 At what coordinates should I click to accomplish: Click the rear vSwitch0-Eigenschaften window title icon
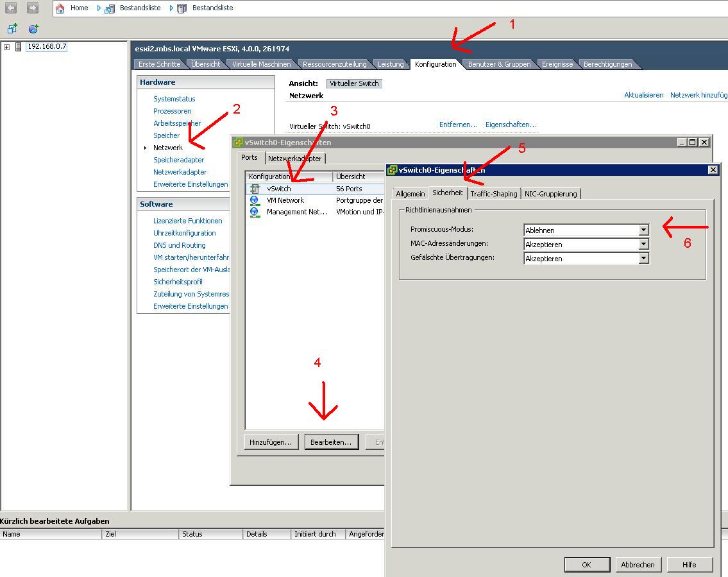(238, 142)
